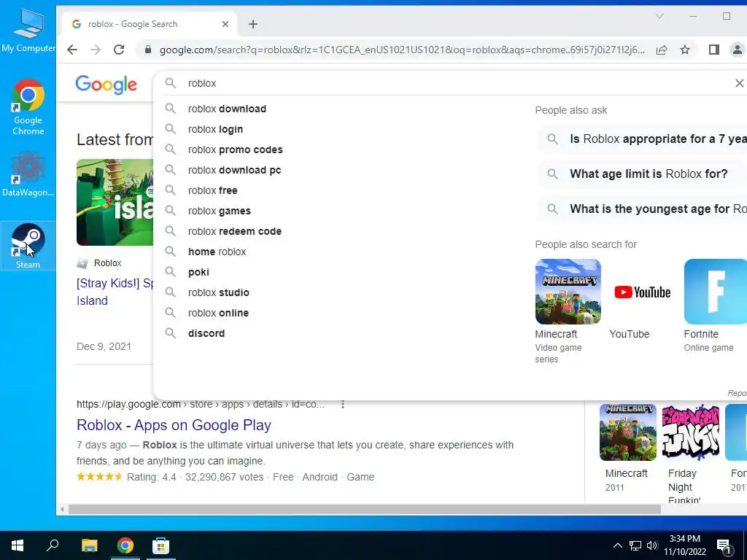The image size is (747, 560).
Task: Share this page from the address bar
Action: tap(662, 50)
